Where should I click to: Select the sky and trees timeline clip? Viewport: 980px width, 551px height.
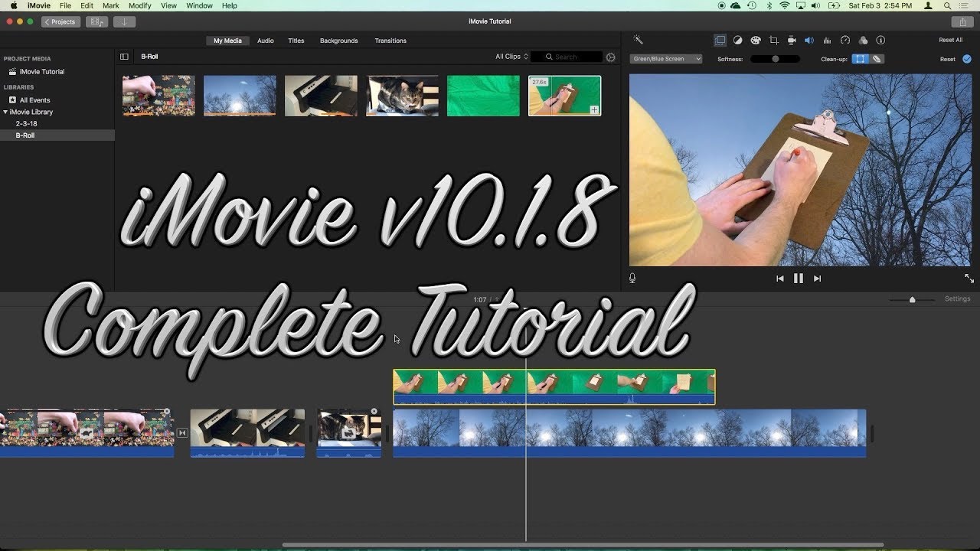click(629, 433)
